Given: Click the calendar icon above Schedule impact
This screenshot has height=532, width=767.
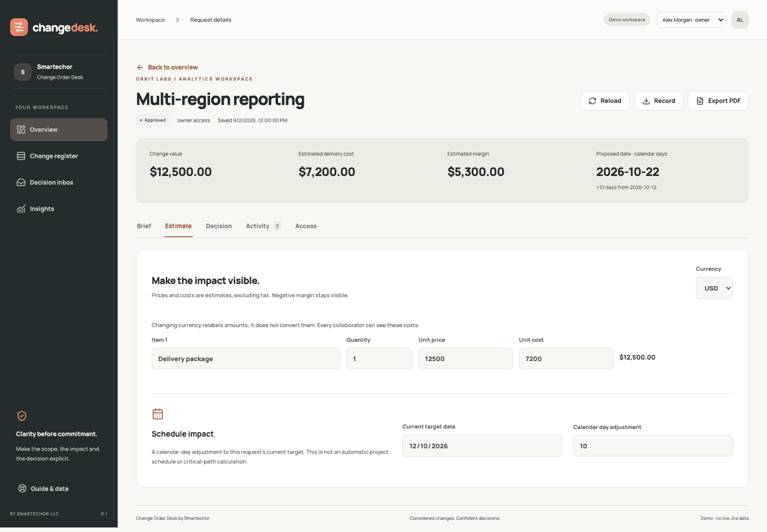Looking at the screenshot, I should pyautogui.click(x=158, y=414).
